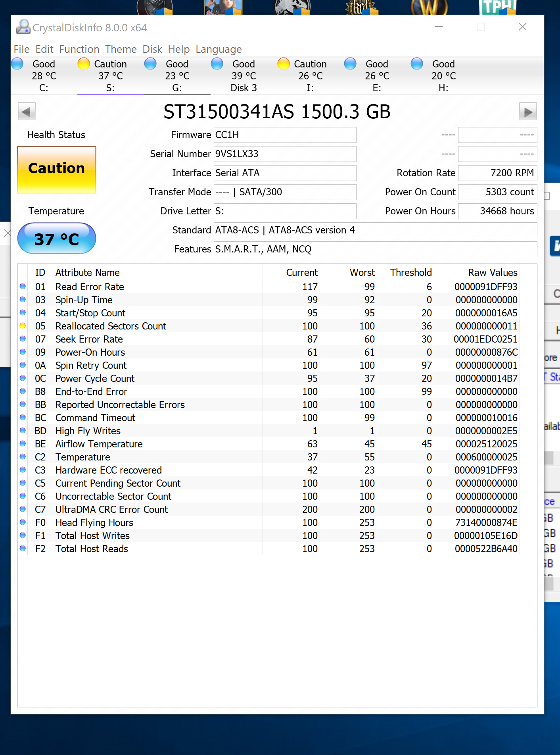
Task: Click the Threshold column header
Action: (x=411, y=272)
